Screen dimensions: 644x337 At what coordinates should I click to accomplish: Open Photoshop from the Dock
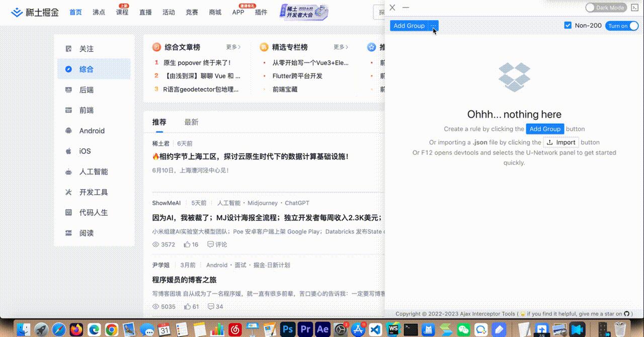(287, 329)
